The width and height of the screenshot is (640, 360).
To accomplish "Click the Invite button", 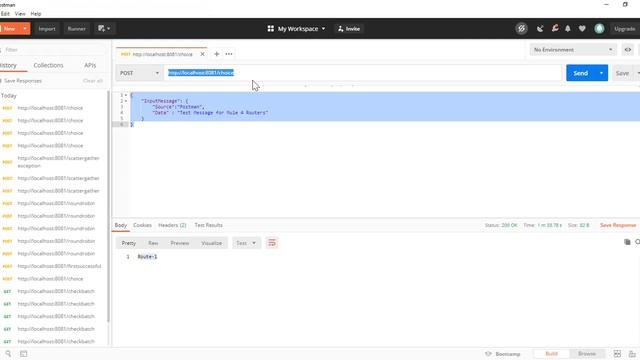I will [x=349, y=29].
